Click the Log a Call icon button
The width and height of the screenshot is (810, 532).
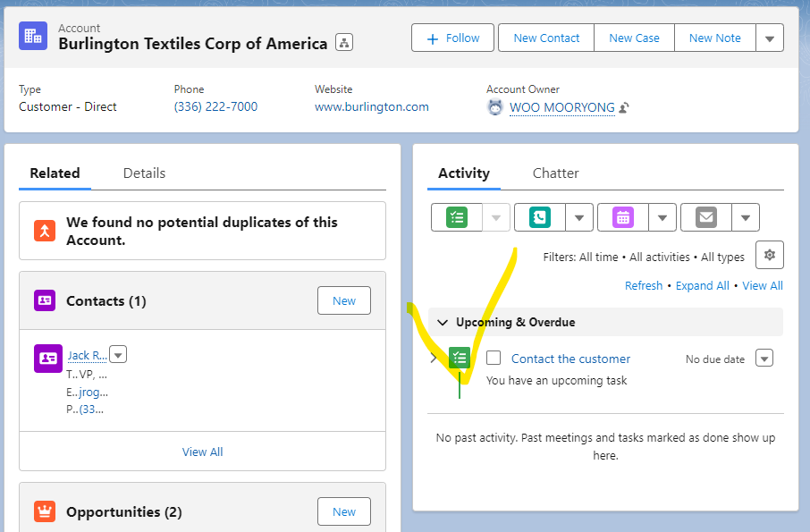(x=540, y=217)
